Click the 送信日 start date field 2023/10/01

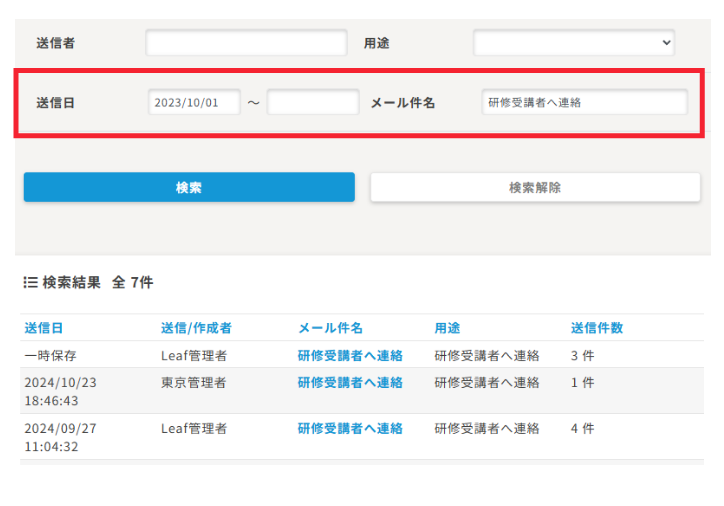coord(194,102)
